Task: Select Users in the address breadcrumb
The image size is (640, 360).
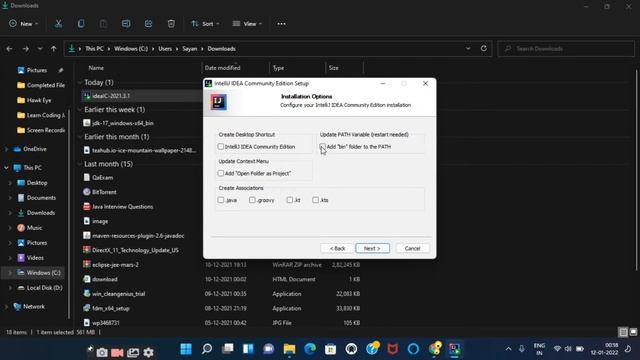Action: (x=165, y=49)
